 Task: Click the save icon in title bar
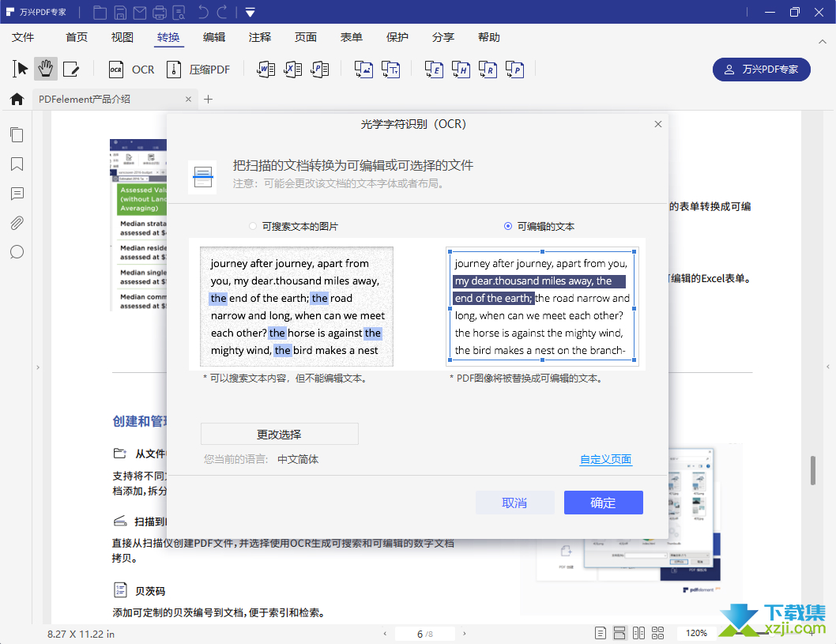(120, 13)
